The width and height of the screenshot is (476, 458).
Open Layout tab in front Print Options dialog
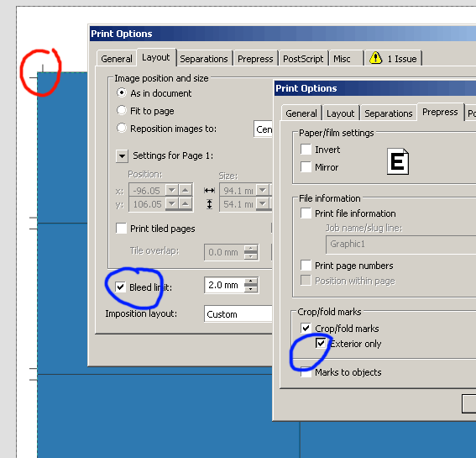(x=341, y=113)
